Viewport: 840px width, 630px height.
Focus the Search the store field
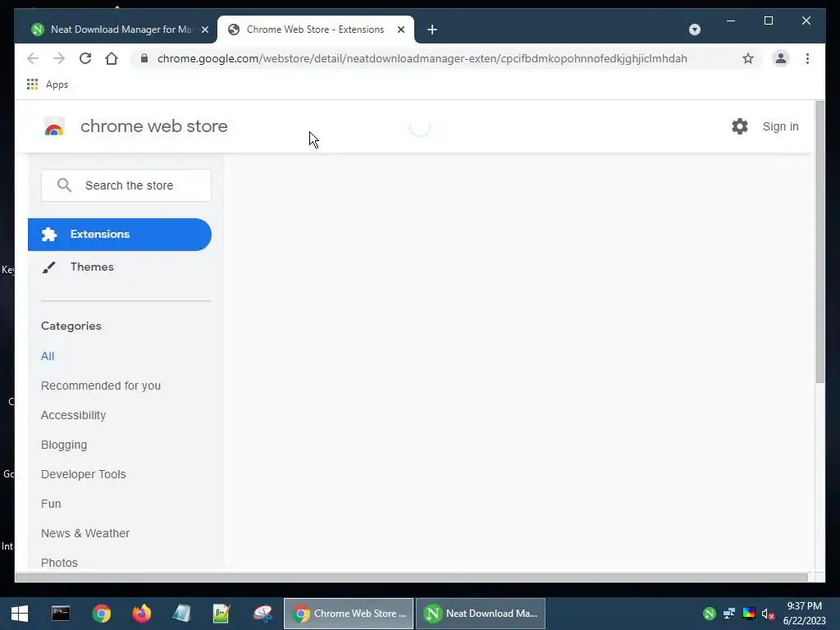pos(126,185)
